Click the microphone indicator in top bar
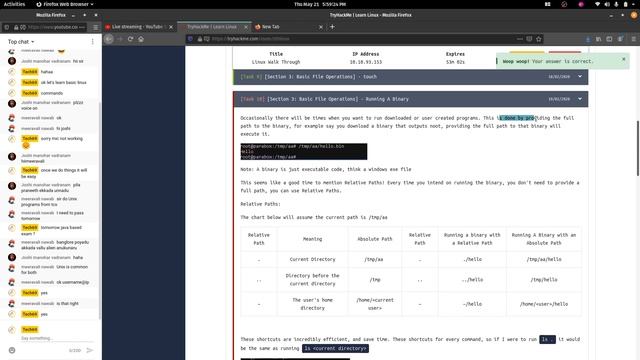 click(616, 4)
